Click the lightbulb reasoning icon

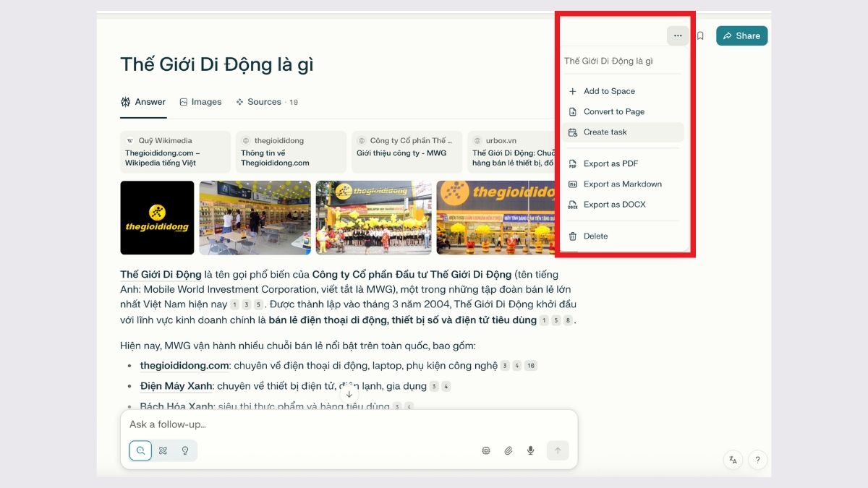click(185, 450)
